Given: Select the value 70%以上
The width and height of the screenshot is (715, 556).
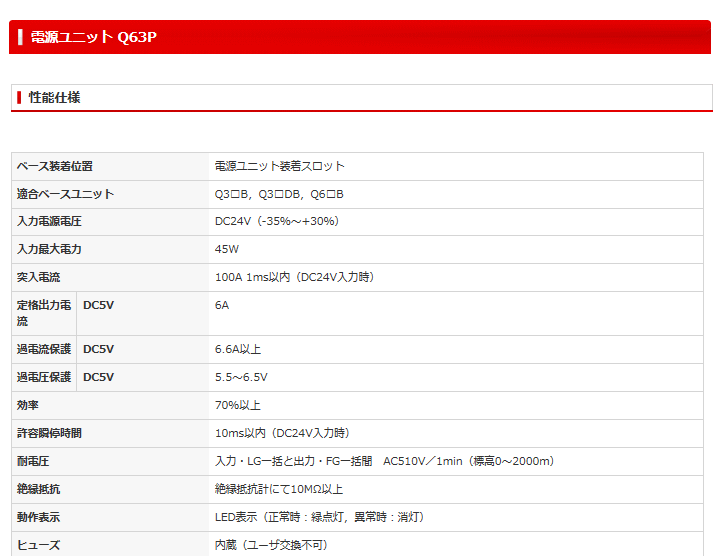Looking at the screenshot, I should (238, 405).
